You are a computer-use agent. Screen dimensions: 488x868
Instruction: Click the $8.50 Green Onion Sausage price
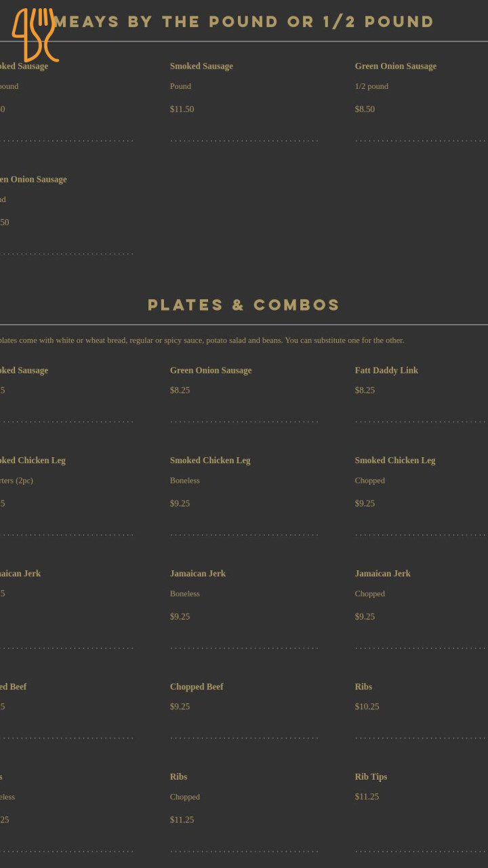tap(365, 109)
